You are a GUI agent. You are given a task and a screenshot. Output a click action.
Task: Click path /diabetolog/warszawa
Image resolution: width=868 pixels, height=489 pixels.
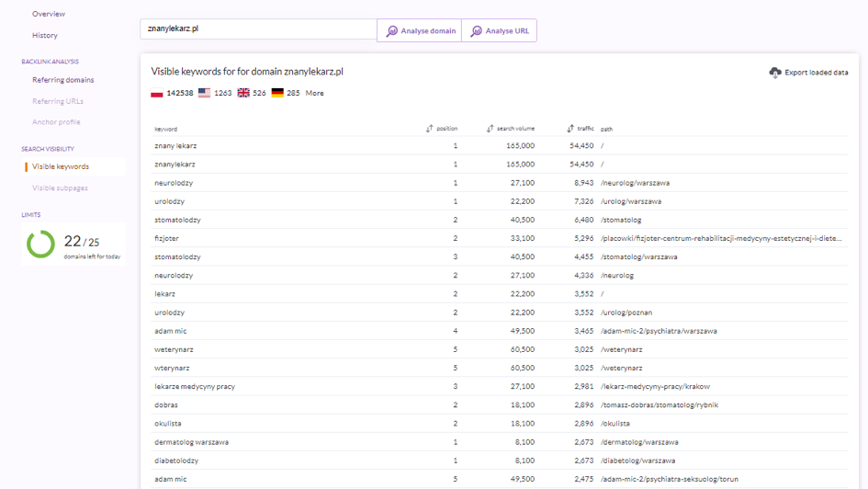(637, 461)
